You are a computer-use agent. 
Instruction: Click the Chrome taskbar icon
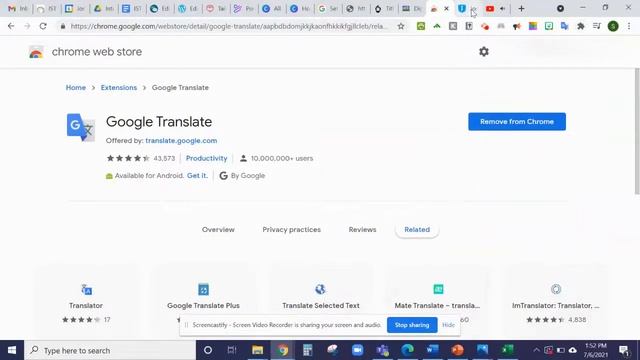point(282,350)
